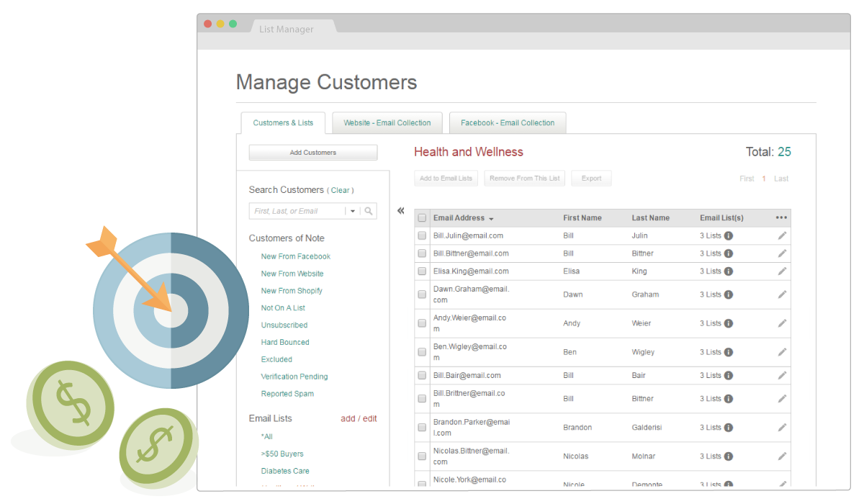The image size is (864, 504).
Task: Click the Add Customers button
Action: [x=313, y=153]
